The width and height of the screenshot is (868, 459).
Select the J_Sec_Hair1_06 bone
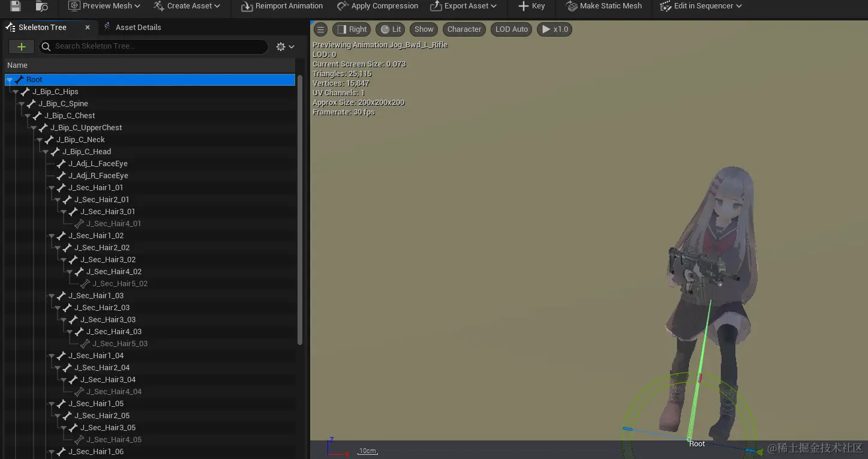point(96,452)
